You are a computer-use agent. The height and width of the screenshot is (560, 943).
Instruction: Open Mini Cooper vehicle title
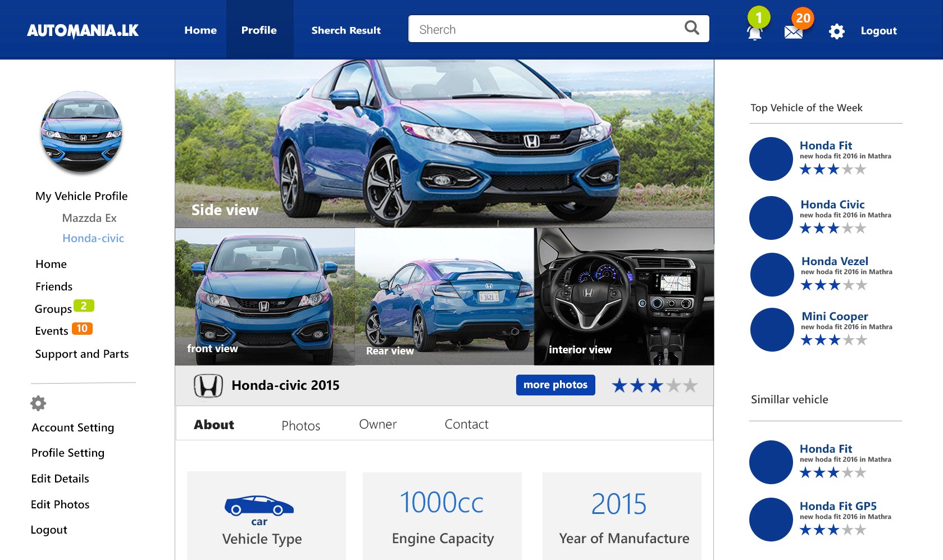[835, 316]
